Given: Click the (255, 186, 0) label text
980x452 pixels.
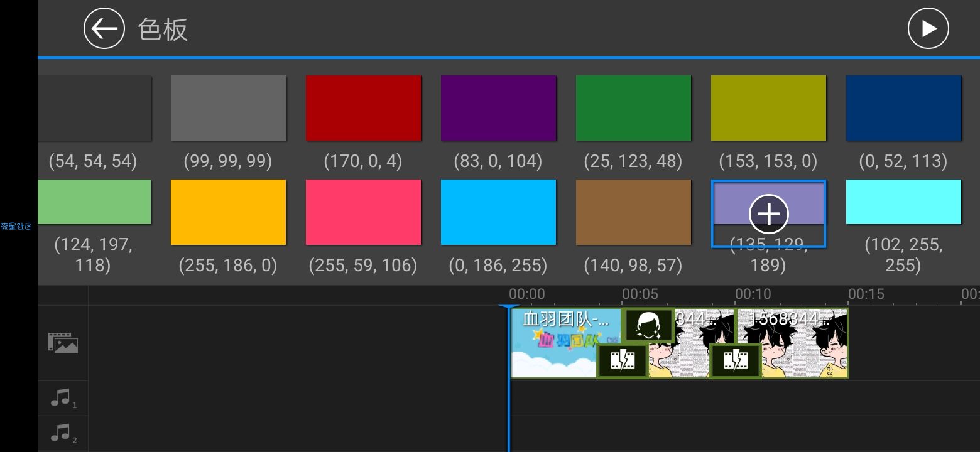Looking at the screenshot, I should point(228,265).
